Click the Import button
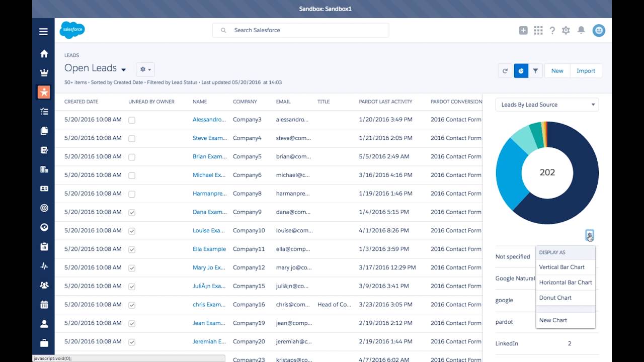 pos(586,71)
